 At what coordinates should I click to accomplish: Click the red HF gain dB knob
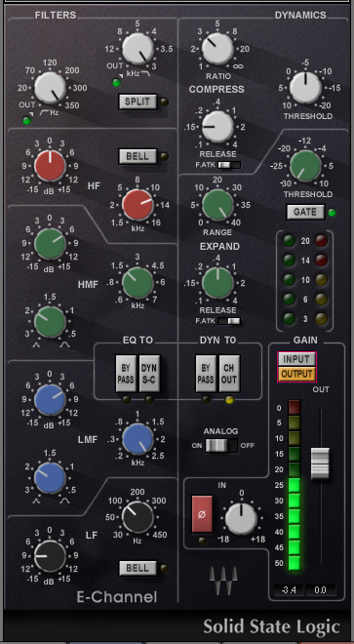coord(50,166)
